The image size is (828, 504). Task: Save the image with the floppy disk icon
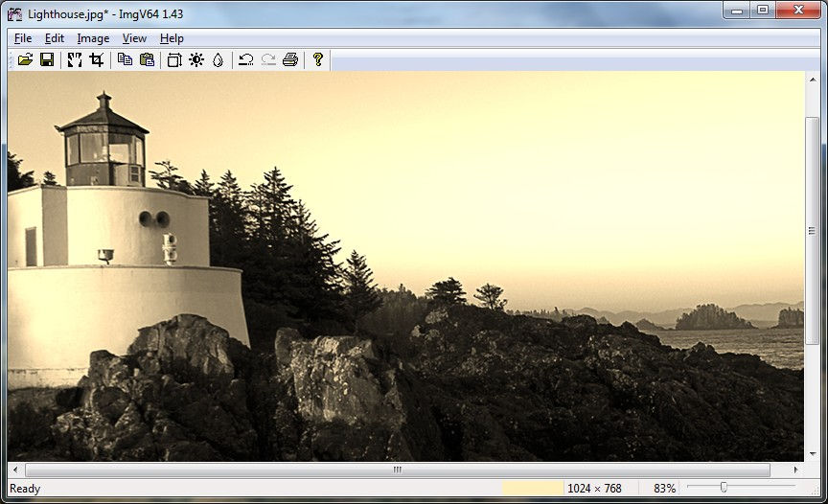pyautogui.click(x=47, y=59)
